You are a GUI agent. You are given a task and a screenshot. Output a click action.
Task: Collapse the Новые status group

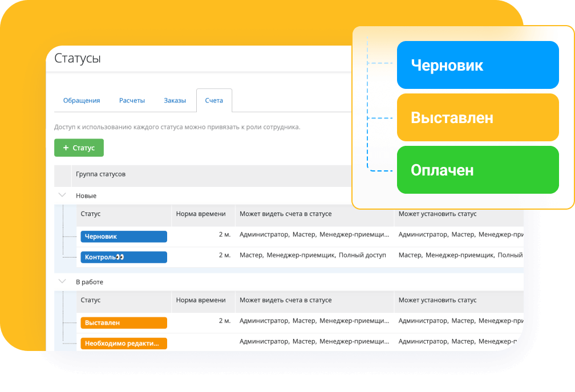click(x=63, y=194)
